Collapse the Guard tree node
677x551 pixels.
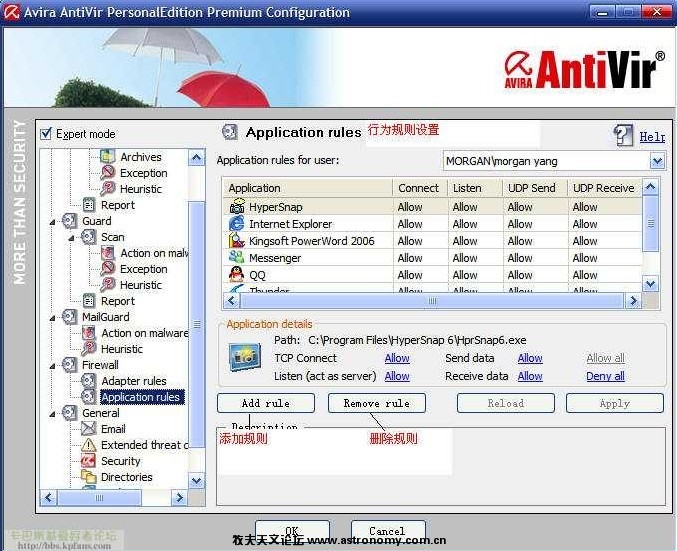(x=53, y=222)
